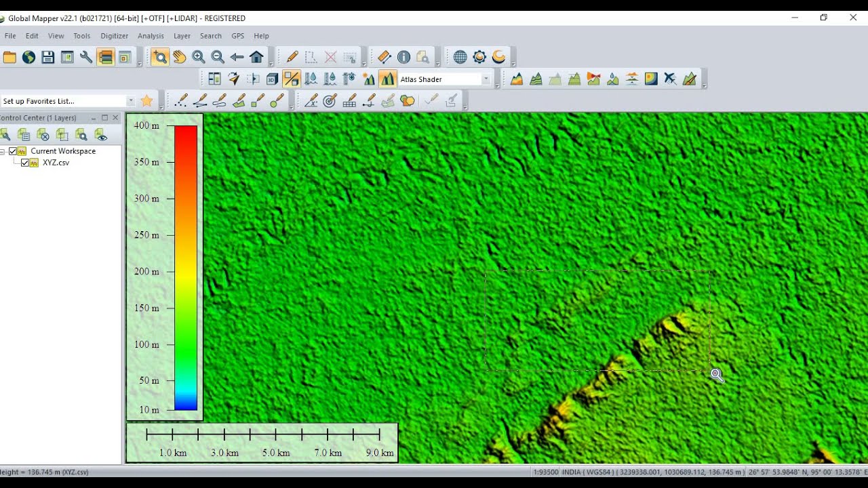The image size is (868, 488).
Task: Toggle the hill shading percent icon
Action: pos(292,79)
